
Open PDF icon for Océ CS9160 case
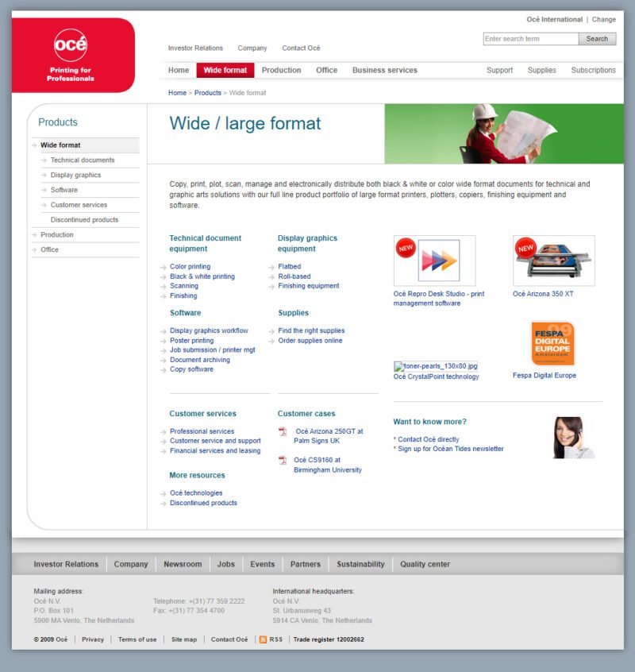pos(283,460)
